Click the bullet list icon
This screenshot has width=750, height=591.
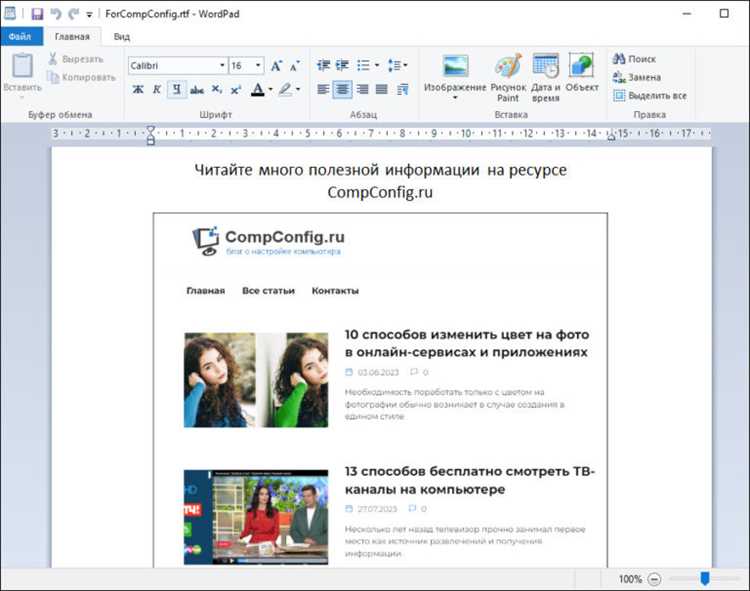click(x=364, y=65)
